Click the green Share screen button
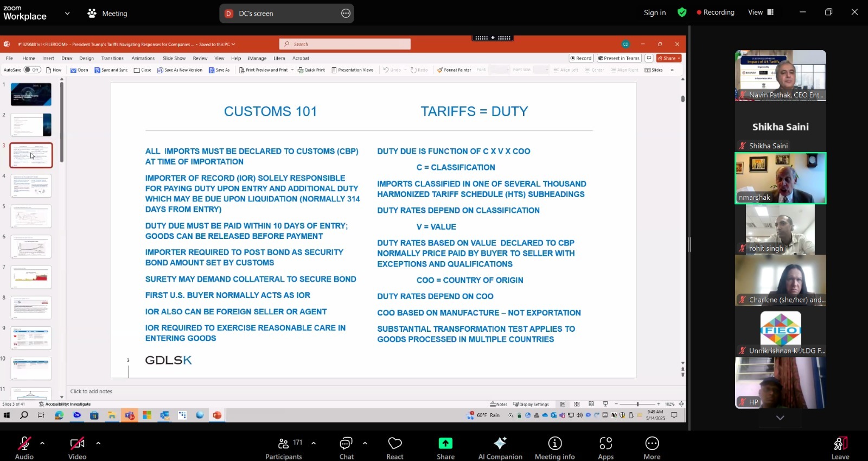Screen dimensions: 868x461 (x=445, y=448)
